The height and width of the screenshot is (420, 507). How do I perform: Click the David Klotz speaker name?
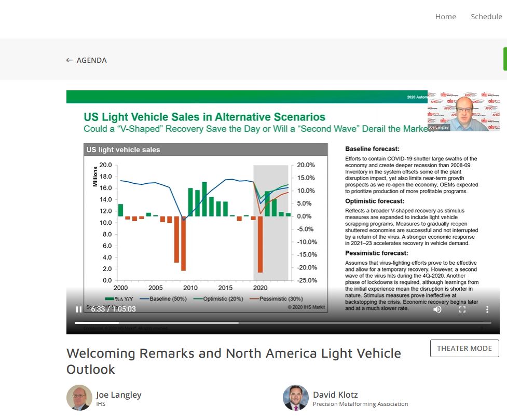click(x=335, y=395)
